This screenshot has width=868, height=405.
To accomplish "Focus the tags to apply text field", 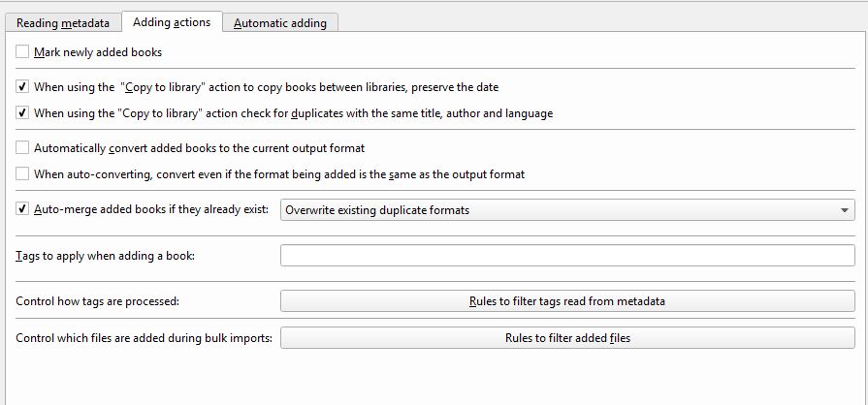I will (x=566, y=256).
